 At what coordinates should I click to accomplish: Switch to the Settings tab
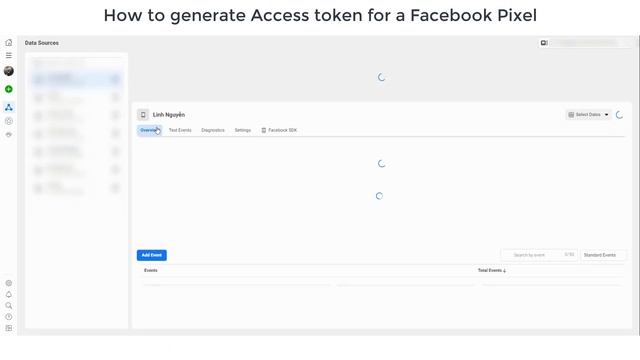pos(242,130)
